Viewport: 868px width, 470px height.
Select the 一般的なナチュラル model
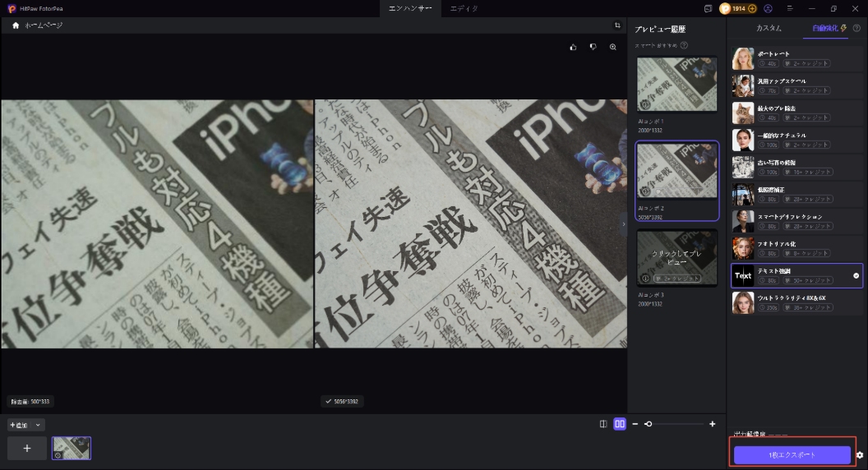coord(797,140)
